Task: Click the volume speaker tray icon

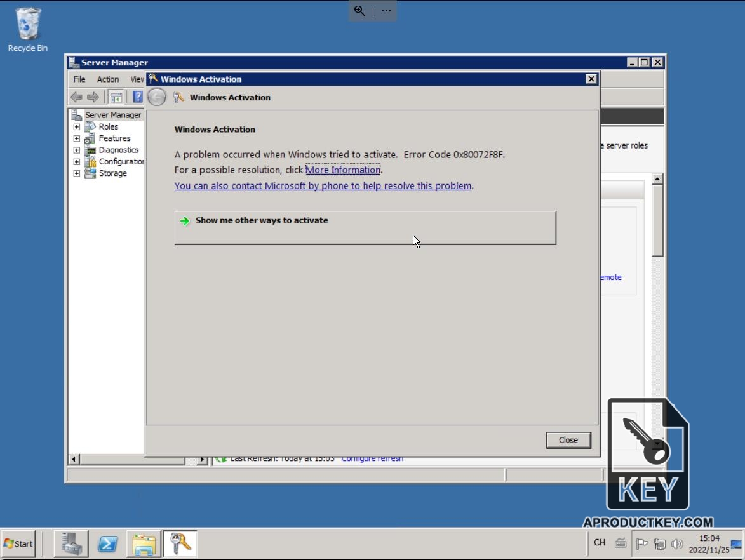Action: [x=677, y=544]
